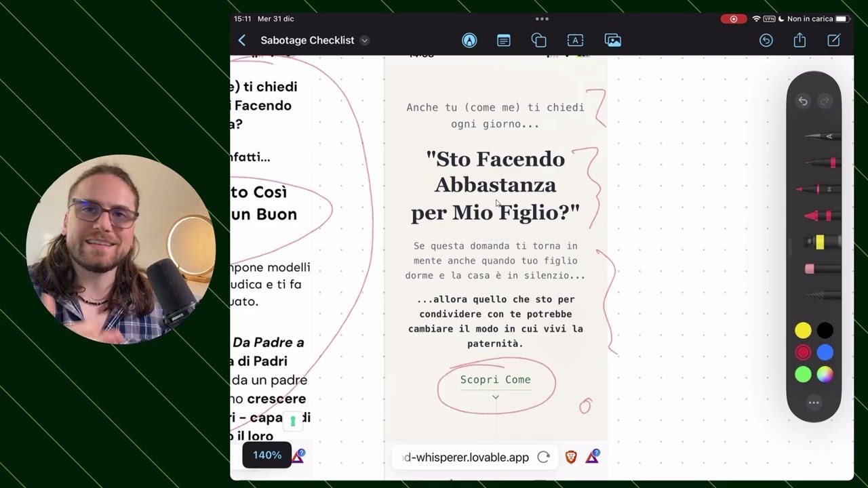Add a text box from toolbar

click(x=575, y=41)
